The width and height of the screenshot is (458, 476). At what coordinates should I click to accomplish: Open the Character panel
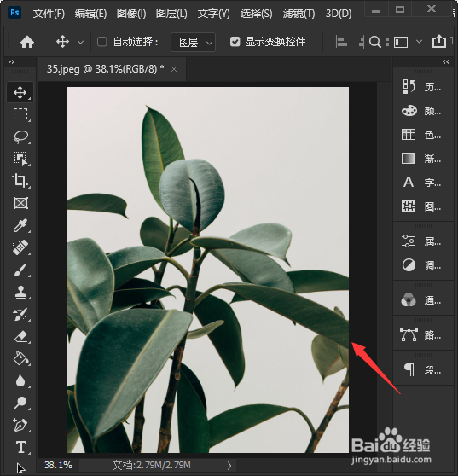tap(421, 183)
